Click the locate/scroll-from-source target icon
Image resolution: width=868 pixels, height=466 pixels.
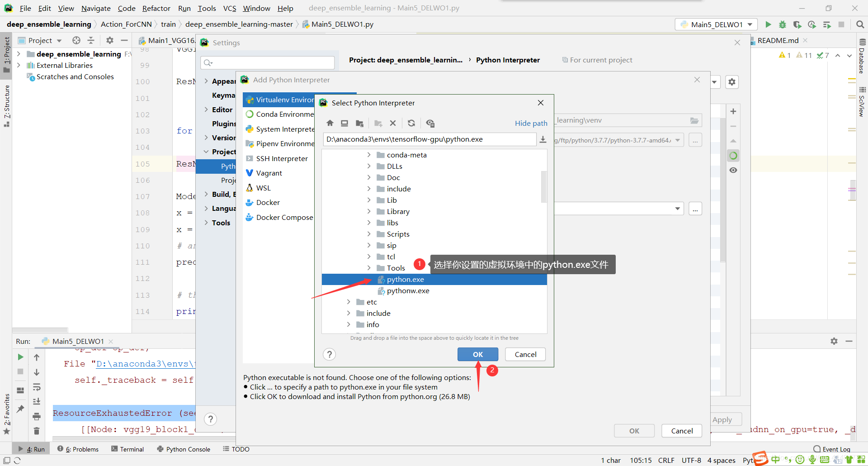coord(76,40)
